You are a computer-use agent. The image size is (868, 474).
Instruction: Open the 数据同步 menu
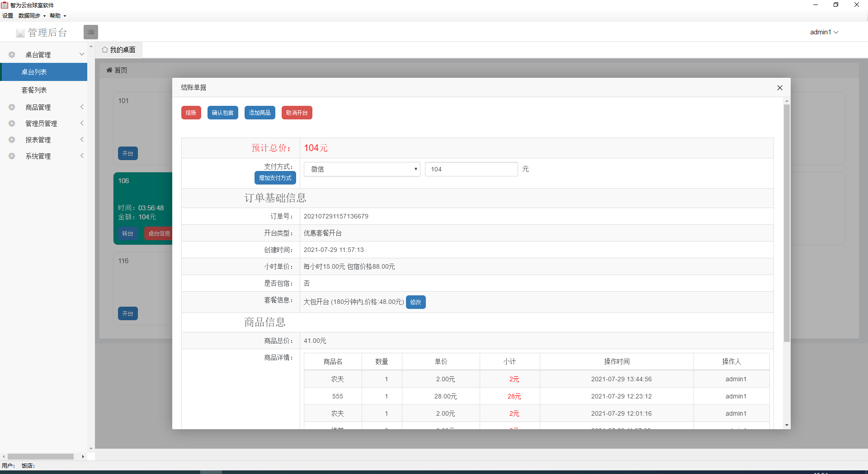coord(32,16)
